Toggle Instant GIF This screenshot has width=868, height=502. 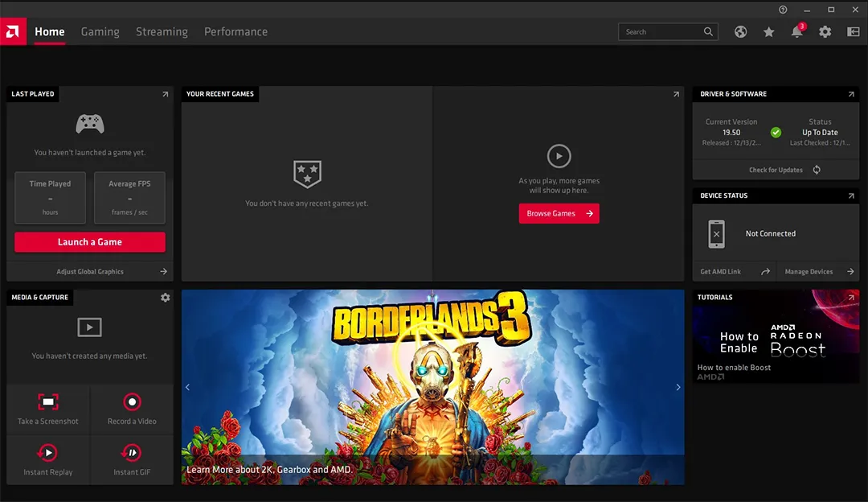pyautogui.click(x=132, y=453)
